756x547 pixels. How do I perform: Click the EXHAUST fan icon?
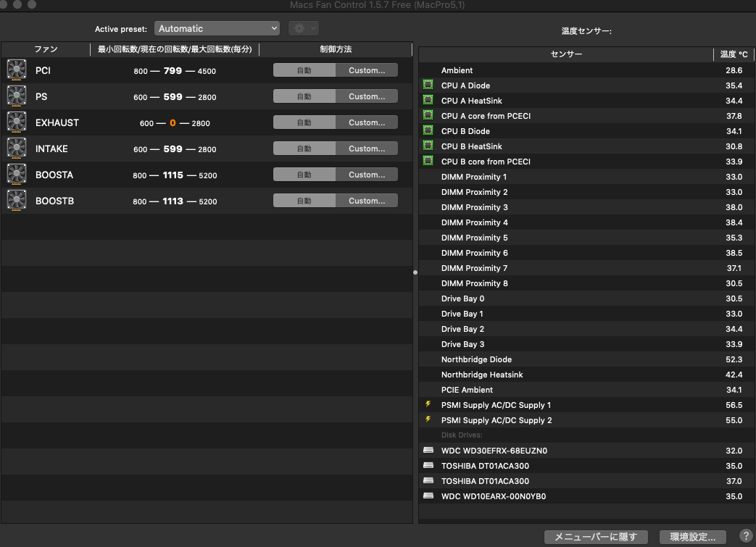tap(16, 122)
